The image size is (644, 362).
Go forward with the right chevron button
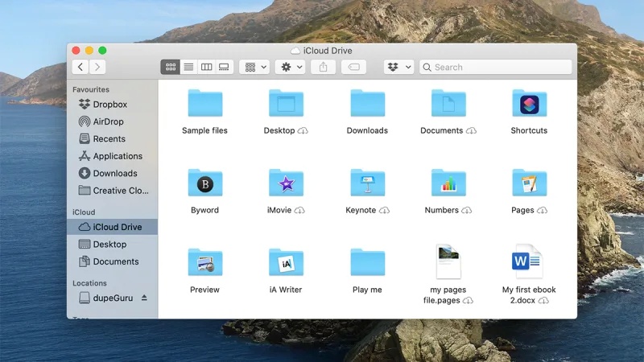point(97,67)
